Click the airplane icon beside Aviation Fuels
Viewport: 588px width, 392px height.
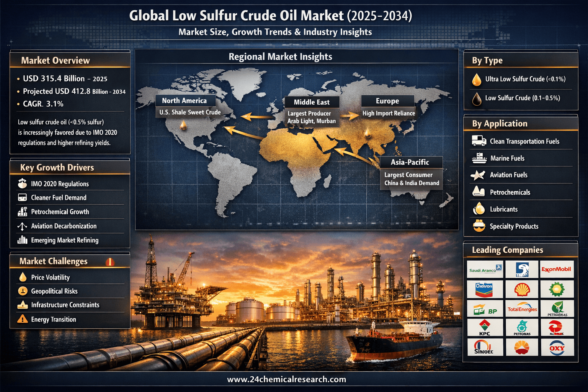point(478,175)
